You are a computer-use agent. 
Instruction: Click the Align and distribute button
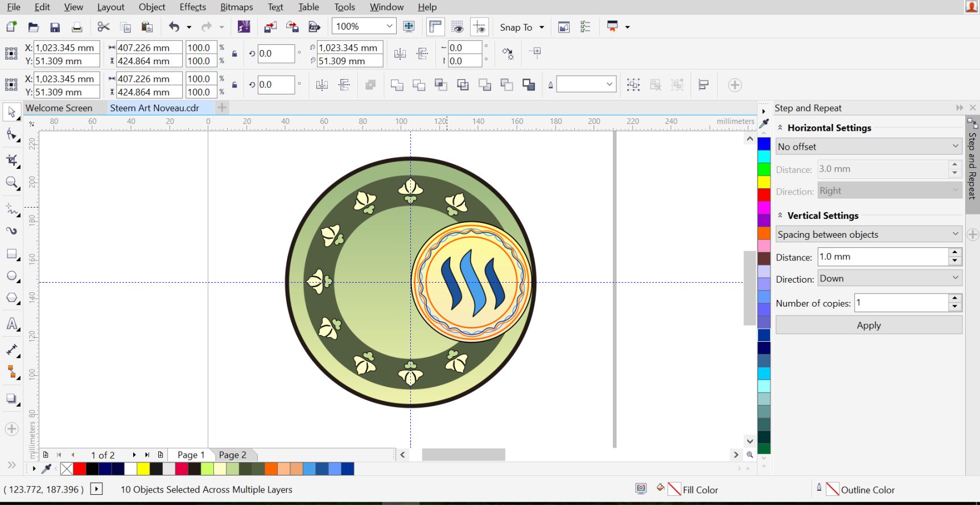703,85
